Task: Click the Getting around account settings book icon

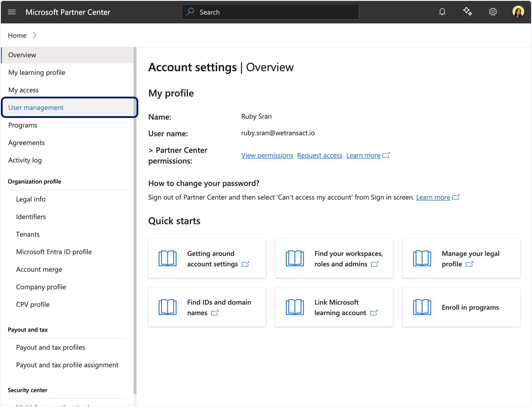Action: pos(168,258)
